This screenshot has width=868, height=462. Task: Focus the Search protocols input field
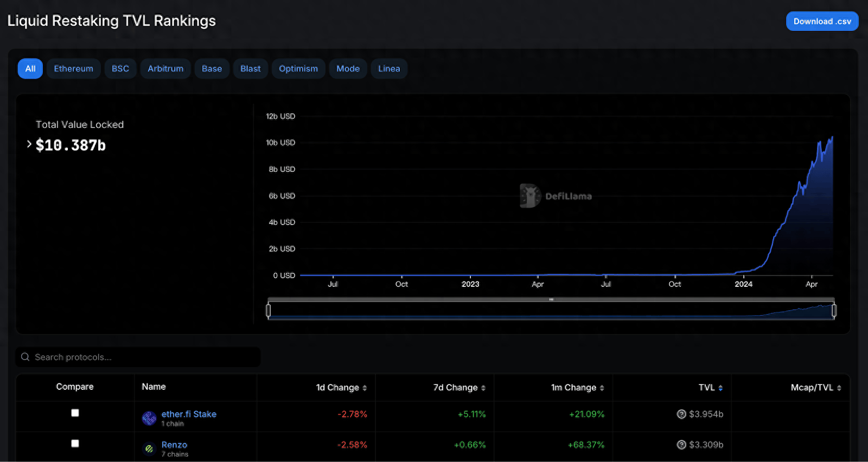141,357
